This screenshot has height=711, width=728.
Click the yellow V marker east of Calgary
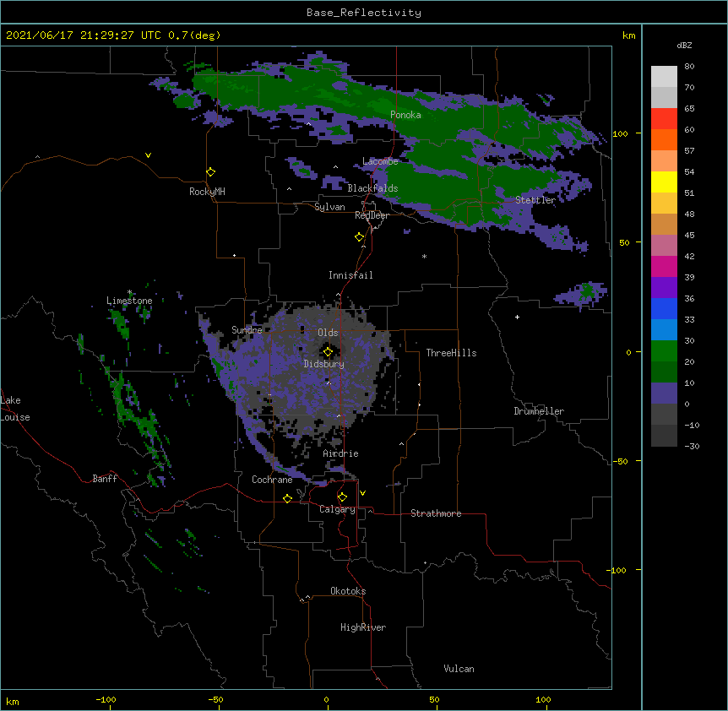[362, 493]
